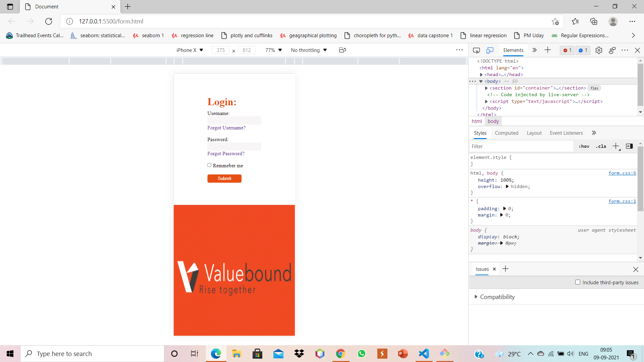View the 1 console error indicator

pyautogui.click(x=567, y=50)
